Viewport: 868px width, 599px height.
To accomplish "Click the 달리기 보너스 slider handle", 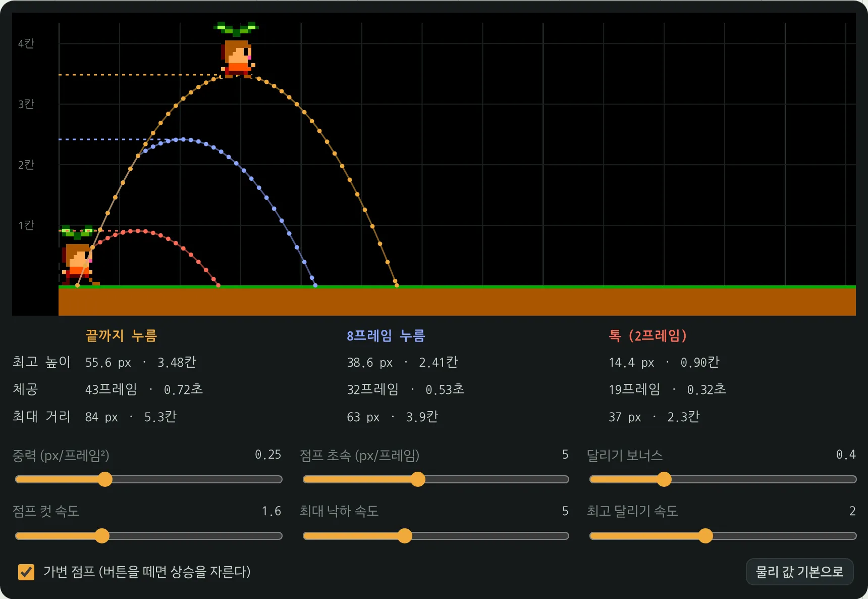I will (x=664, y=479).
